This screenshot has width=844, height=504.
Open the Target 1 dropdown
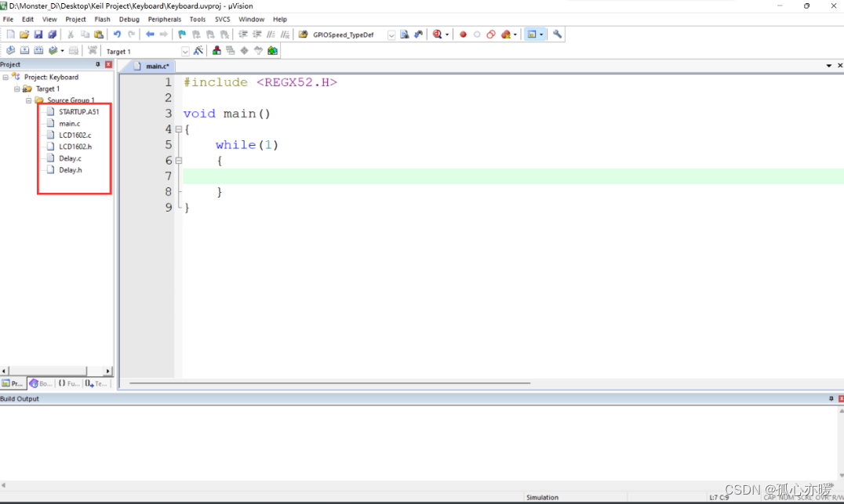(185, 52)
